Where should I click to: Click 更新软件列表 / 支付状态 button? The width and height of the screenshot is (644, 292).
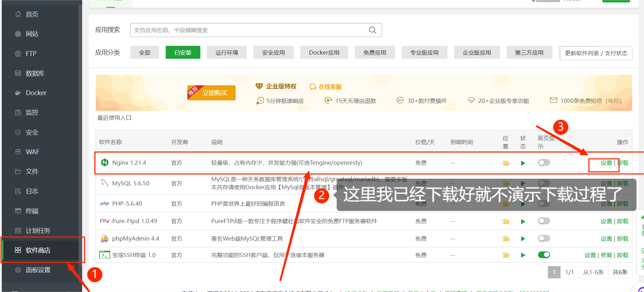pos(596,53)
